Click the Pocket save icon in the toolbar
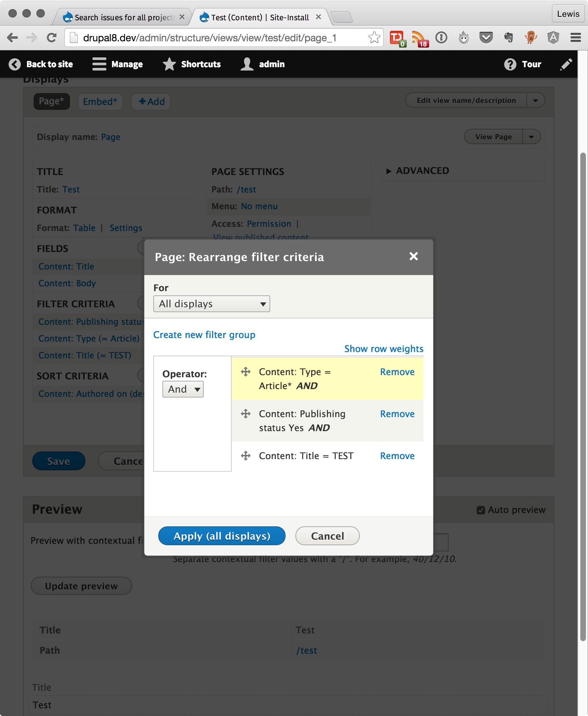Viewport: 588px width, 716px height. coord(486,37)
